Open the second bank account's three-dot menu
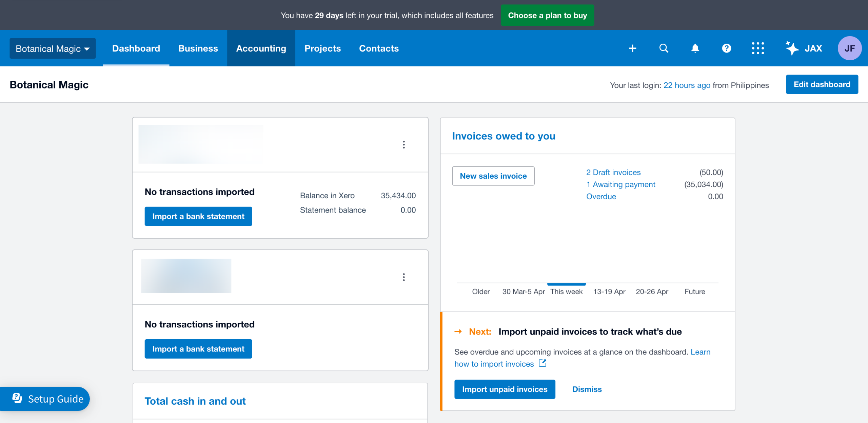868x423 pixels. click(x=403, y=277)
